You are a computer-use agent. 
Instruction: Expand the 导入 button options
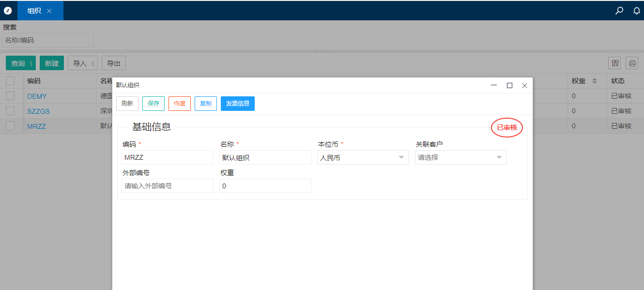point(93,63)
